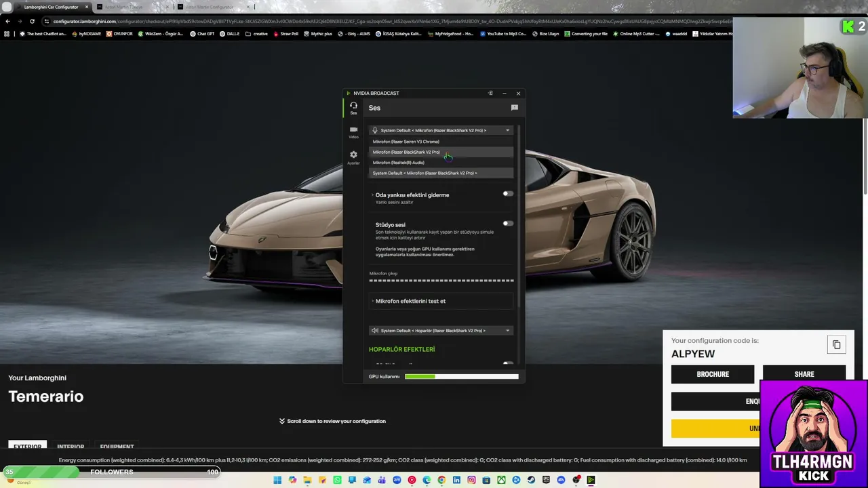The image size is (868, 488).
Task: Expand Mikrofon efektlerini test et section
Action: 441,301
